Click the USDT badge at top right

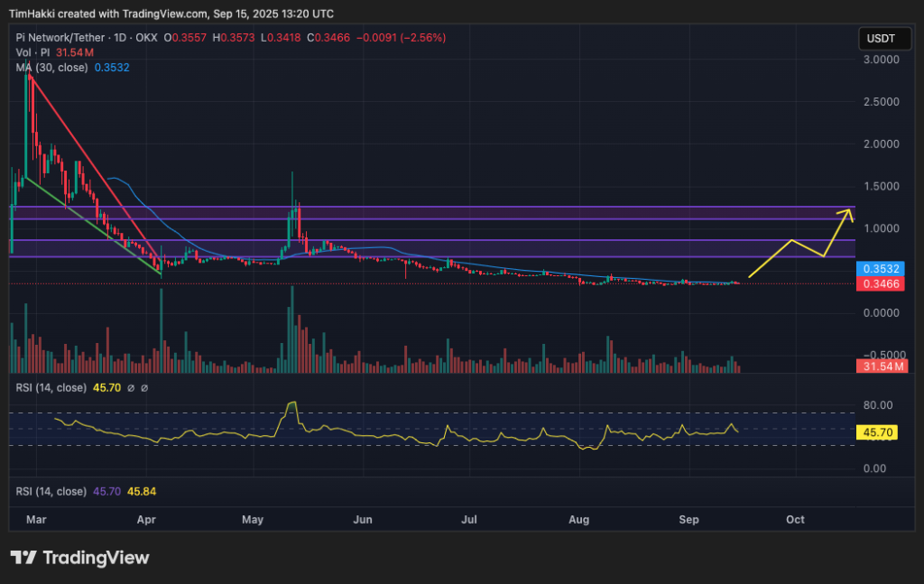point(883,39)
